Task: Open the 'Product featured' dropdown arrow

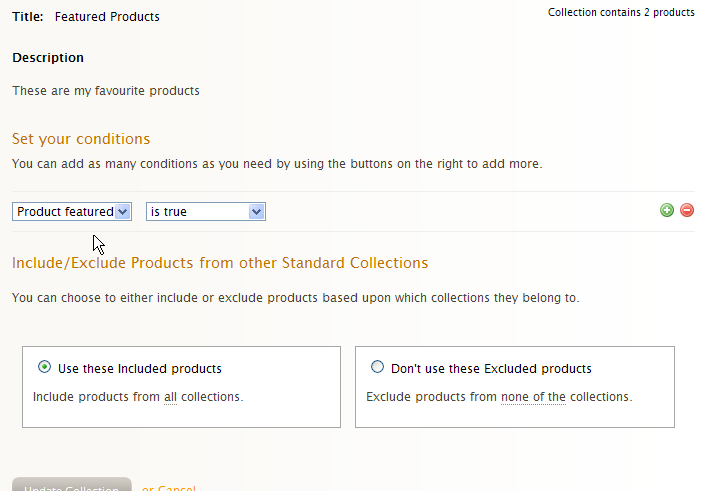Action: 123,211
